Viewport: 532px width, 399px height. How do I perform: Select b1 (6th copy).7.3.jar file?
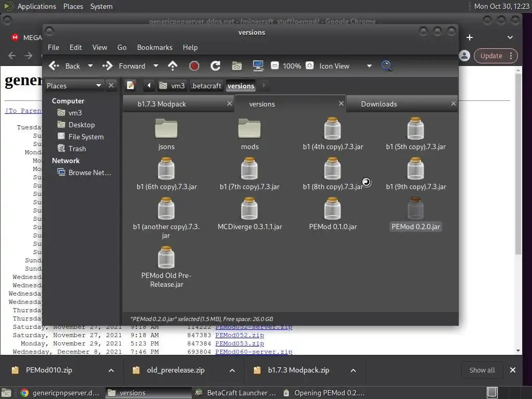pyautogui.click(x=166, y=168)
